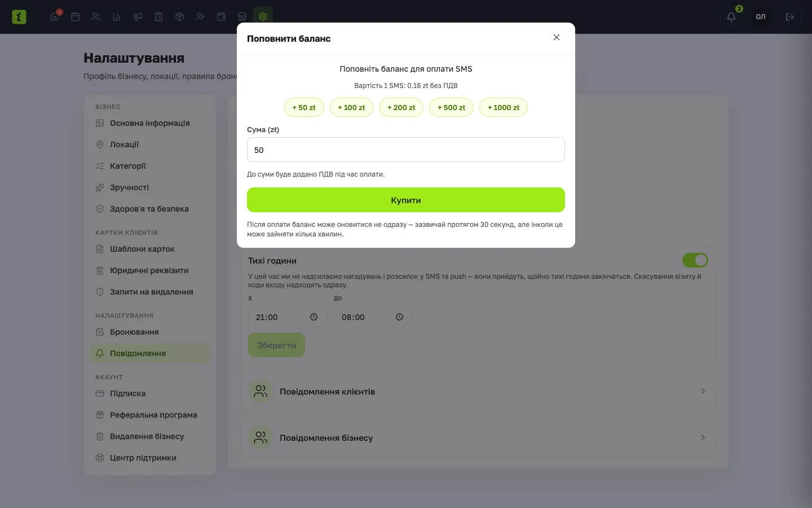Click the green app logo
The width and height of the screenshot is (812, 508).
click(19, 17)
